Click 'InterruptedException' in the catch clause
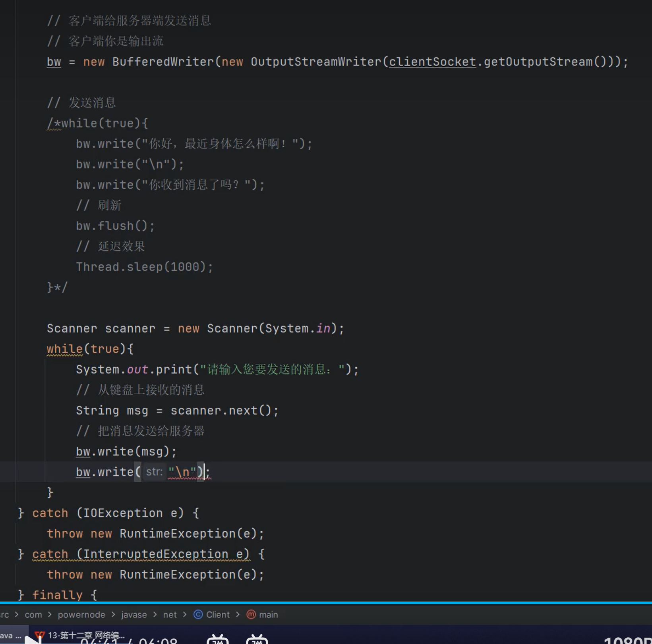Screen dimensions: 652x644 click(156, 554)
